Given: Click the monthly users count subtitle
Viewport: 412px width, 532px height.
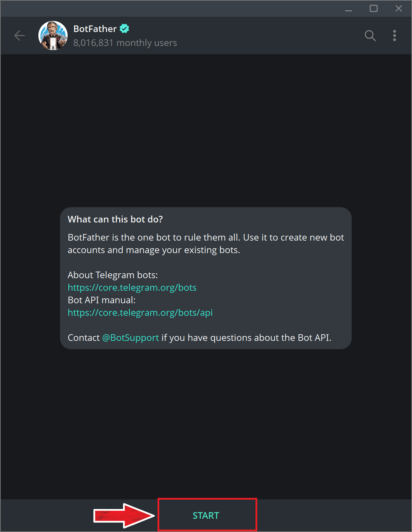Looking at the screenshot, I should [125, 43].
